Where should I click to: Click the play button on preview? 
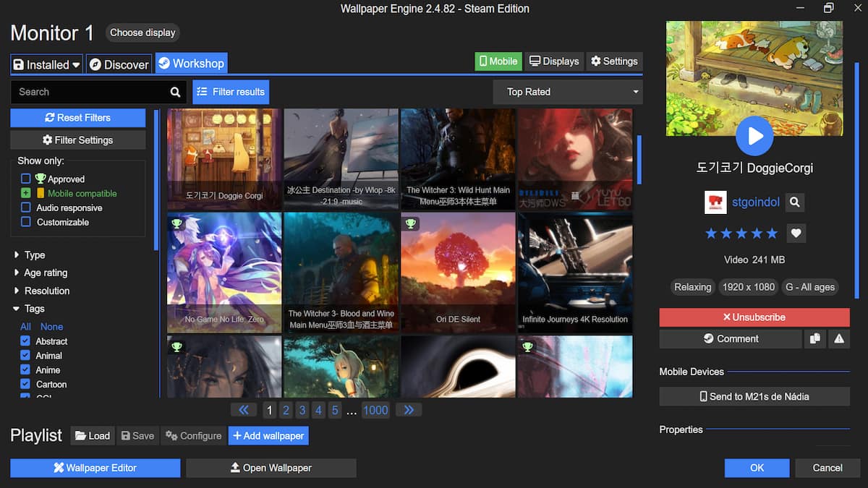[x=754, y=136]
